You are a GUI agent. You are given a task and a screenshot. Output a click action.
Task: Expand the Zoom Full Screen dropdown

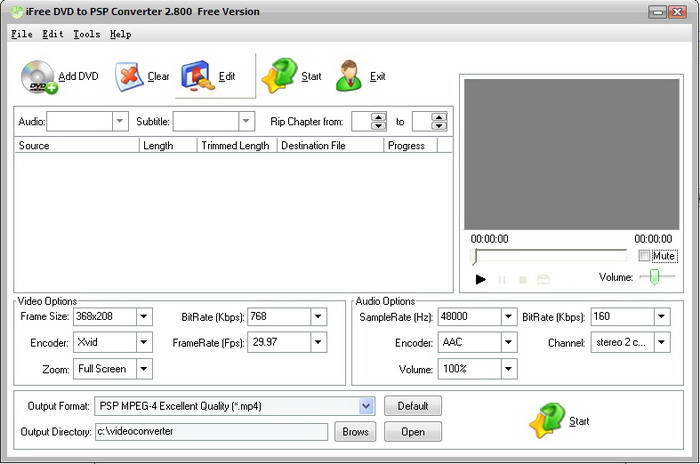click(144, 369)
